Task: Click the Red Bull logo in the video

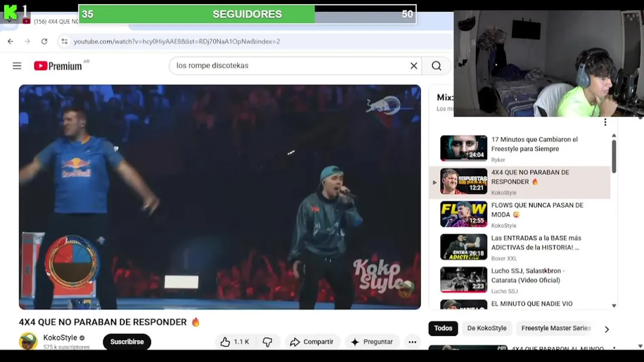Action: [383, 105]
